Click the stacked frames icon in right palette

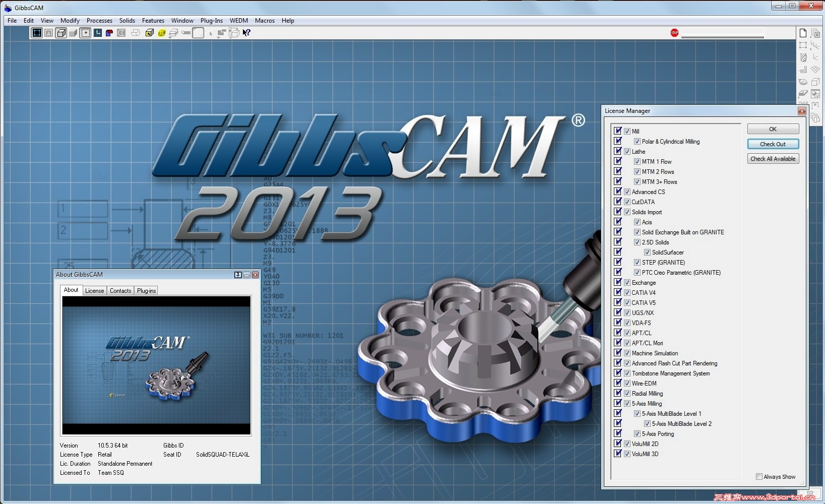[x=815, y=33]
